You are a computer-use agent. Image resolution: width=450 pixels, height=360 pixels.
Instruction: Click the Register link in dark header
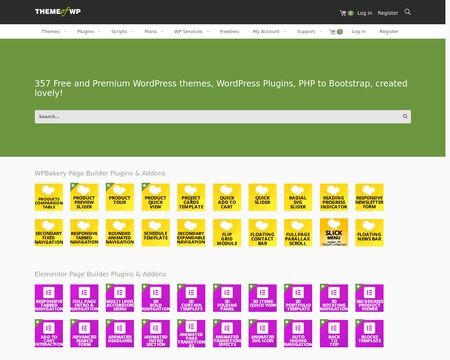click(388, 13)
